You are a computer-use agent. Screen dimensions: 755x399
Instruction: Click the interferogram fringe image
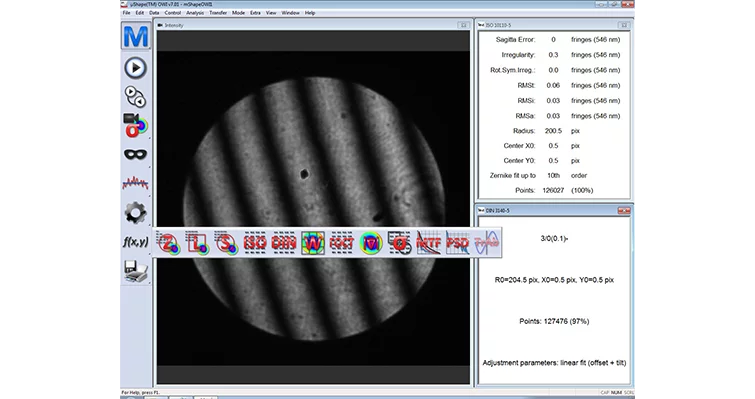pos(313,208)
